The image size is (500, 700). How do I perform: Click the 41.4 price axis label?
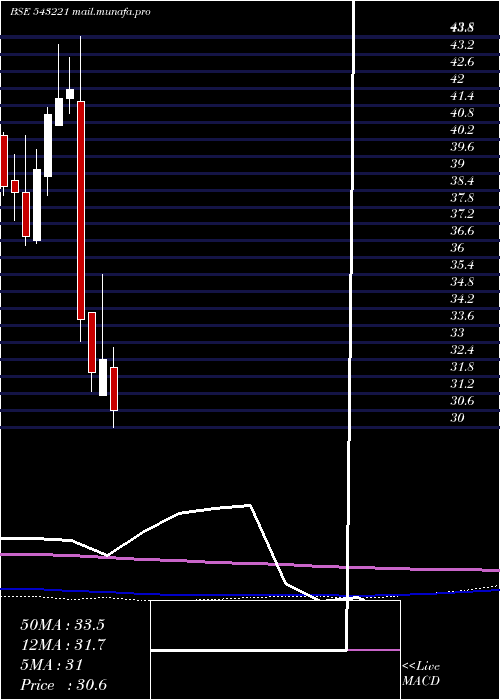click(x=462, y=96)
